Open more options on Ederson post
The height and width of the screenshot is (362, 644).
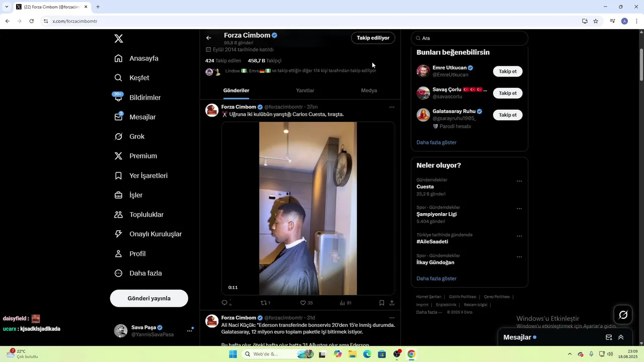391,318
